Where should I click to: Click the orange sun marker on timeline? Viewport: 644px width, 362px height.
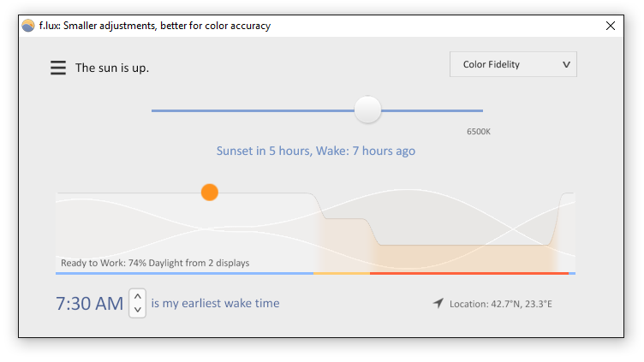(210, 192)
